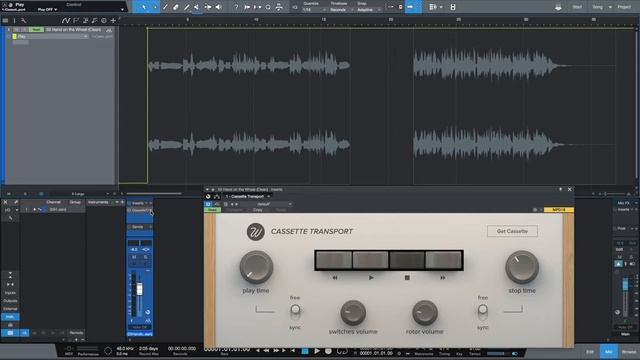Open the Quantize value dropdown

coord(314,9)
